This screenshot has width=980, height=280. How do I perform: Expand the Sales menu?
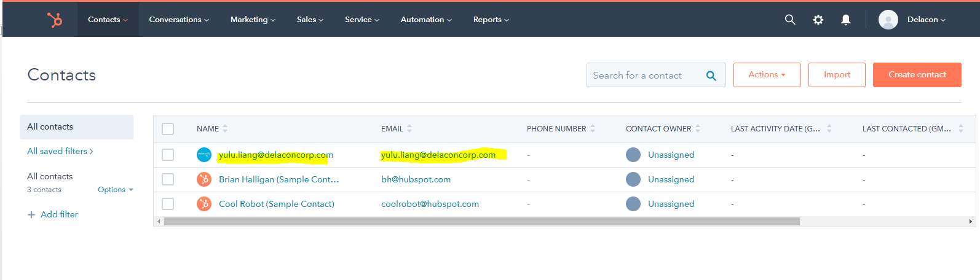point(310,20)
